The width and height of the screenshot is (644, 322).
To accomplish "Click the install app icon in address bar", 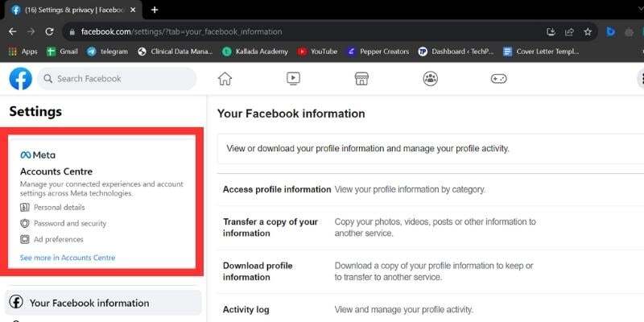I will tap(551, 31).
